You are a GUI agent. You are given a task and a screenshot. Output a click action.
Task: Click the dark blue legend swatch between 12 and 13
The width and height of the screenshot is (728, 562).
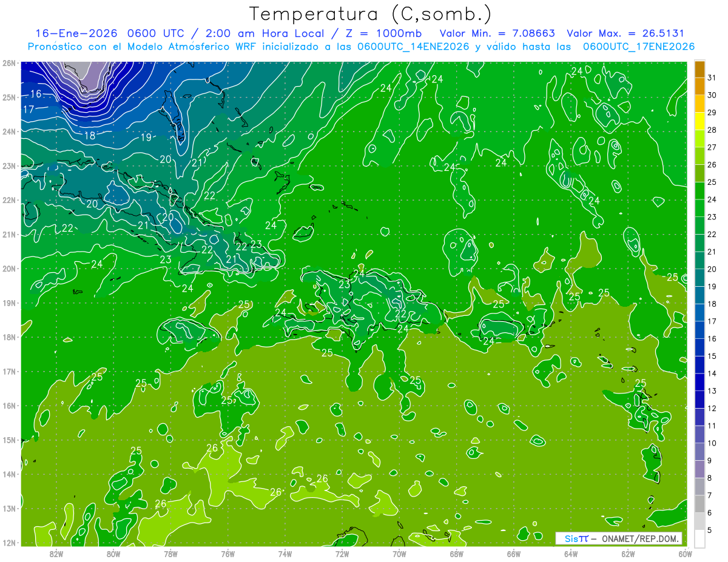tap(699, 400)
